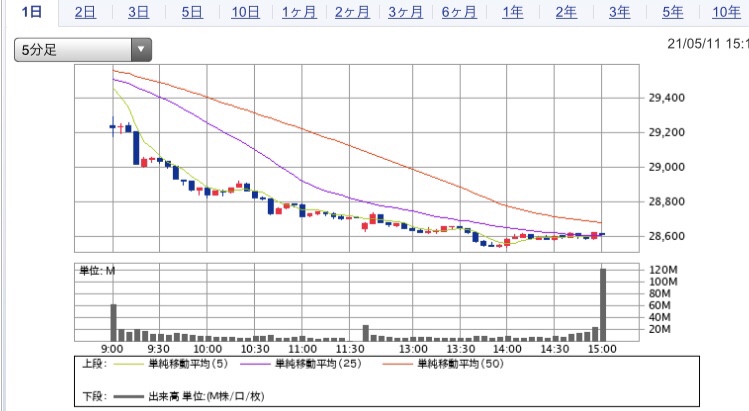The width and height of the screenshot is (749, 411).
Task: Click the dropdown arrow beside 5分足
Action: [x=141, y=50]
